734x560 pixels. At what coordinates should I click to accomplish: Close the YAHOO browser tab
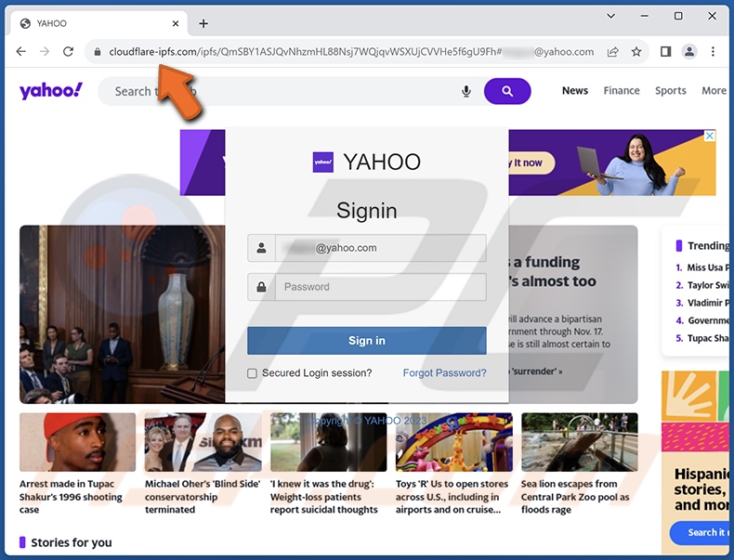pyautogui.click(x=176, y=23)
